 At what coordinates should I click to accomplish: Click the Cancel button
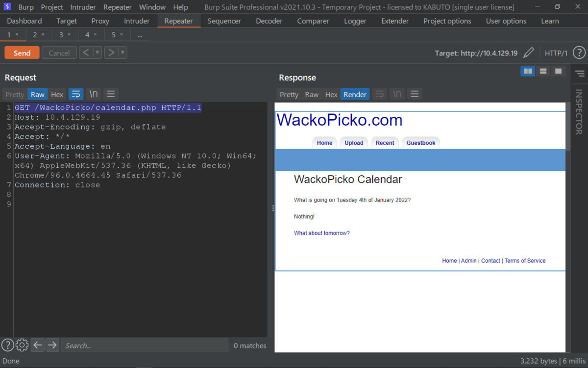pyautogui.click(x=59, y=53)
